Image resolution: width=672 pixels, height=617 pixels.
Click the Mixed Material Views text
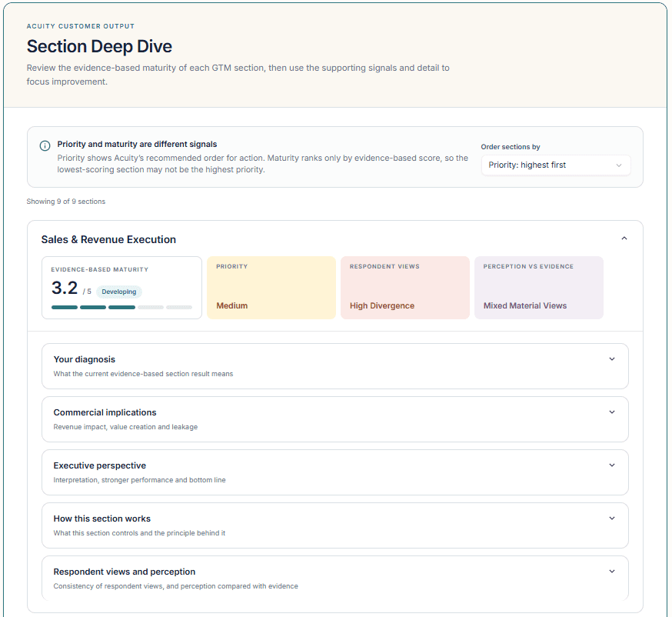525,305
